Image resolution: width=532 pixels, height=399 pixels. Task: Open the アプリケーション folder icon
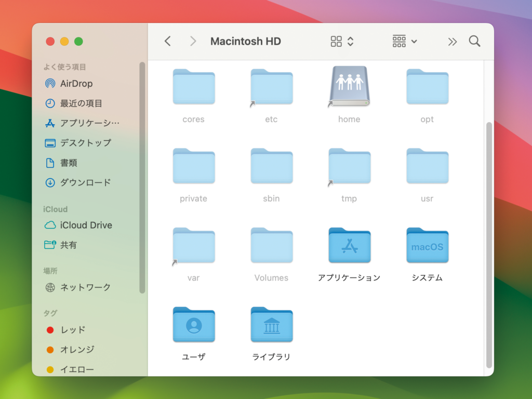(x=349, y=246)
